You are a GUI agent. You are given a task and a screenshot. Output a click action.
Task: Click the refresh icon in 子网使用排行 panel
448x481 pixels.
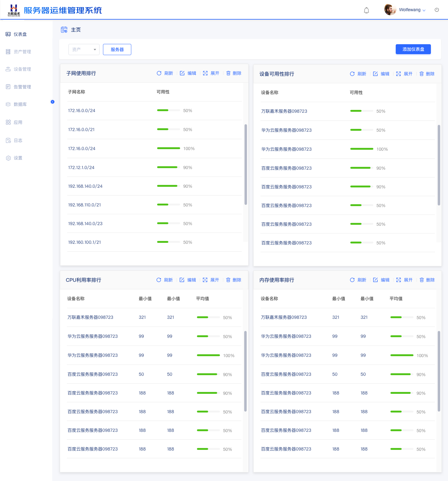point(159,73)
